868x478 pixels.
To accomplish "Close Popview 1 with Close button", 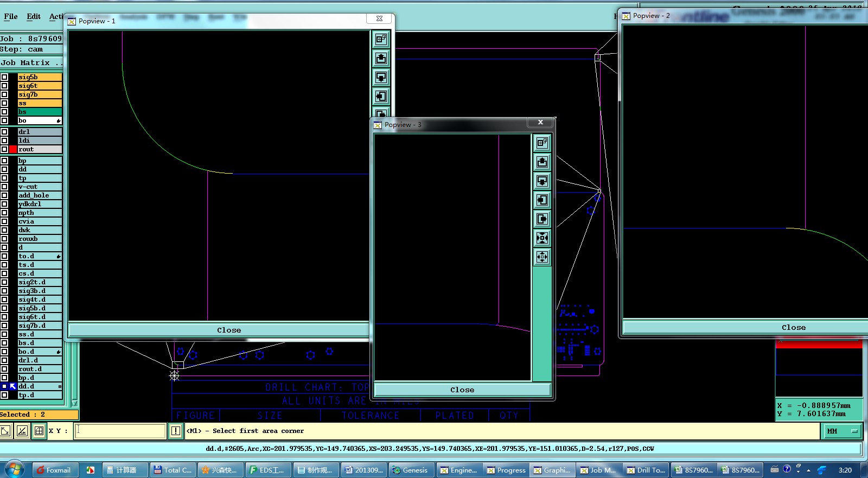I will point(219,330).
